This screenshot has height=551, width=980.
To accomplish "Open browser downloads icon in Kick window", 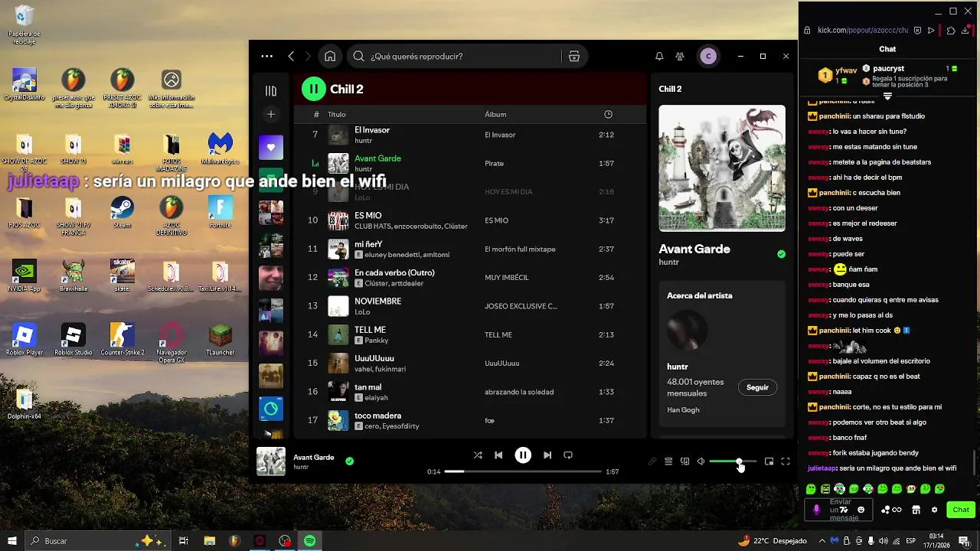I will (965, 31).
